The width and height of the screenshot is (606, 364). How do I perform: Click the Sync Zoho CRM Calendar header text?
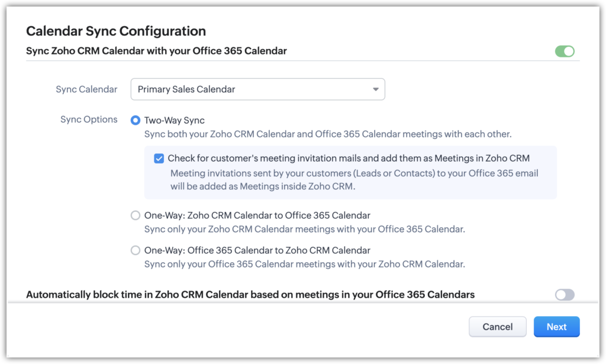tap(156, 51)
